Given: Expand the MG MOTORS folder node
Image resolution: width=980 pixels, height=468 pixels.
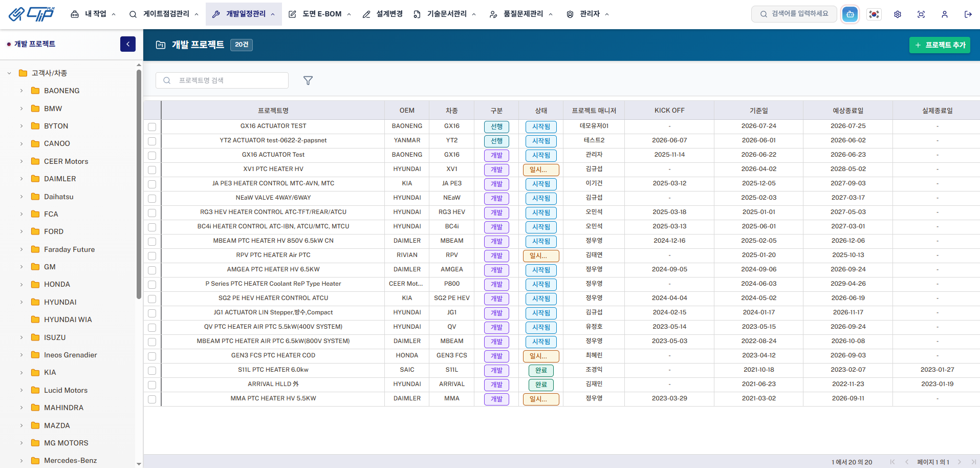Looking at the screenshot, I should (21, 443).
